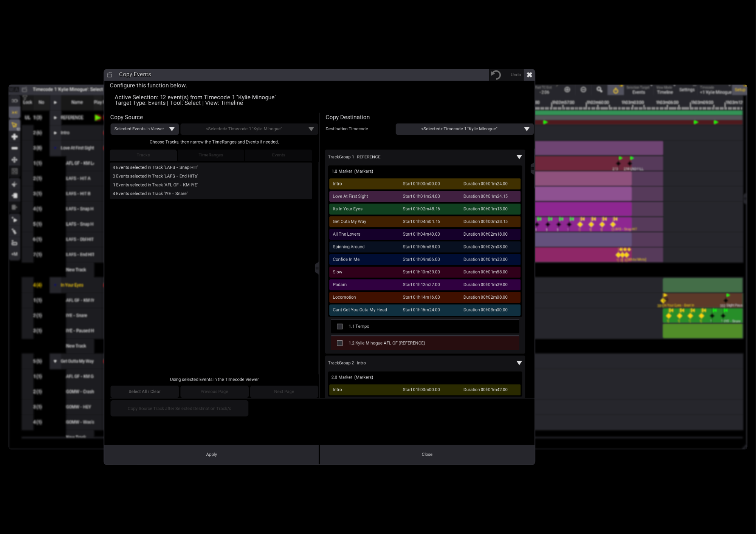Click the zoom in icon in the background timeline toolbar

point(567,90)
